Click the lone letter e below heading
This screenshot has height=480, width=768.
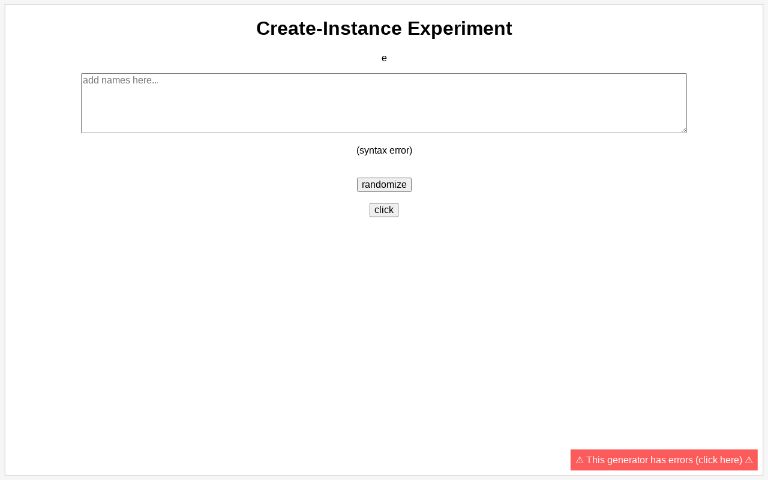(384, 58)
